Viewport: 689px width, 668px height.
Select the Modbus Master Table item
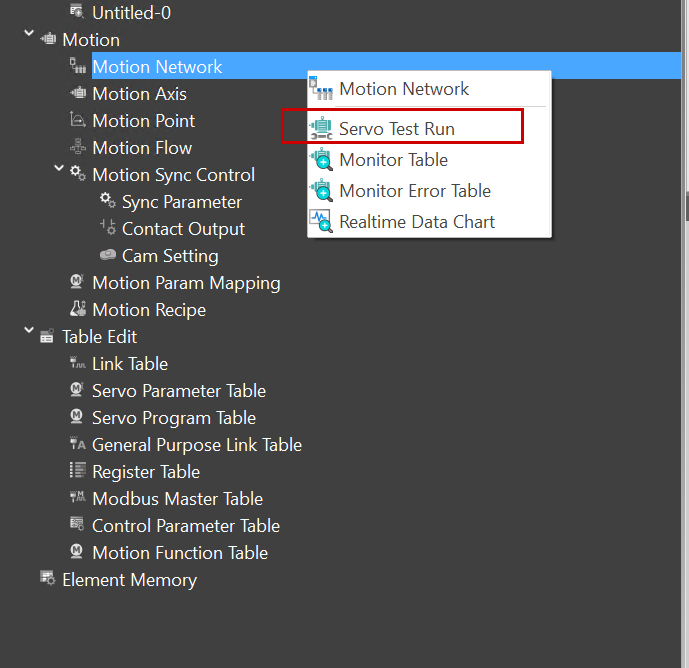tap(177, 499)
